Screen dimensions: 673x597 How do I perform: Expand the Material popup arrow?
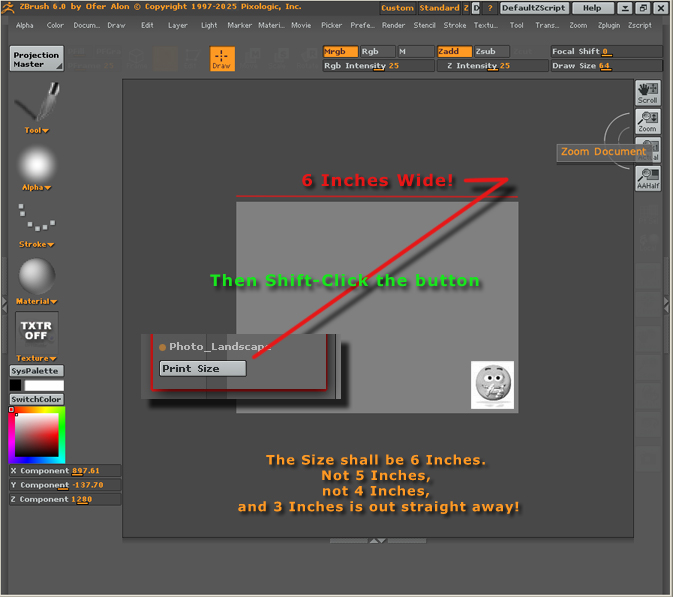pyautogui.click(x=54, y=302)
